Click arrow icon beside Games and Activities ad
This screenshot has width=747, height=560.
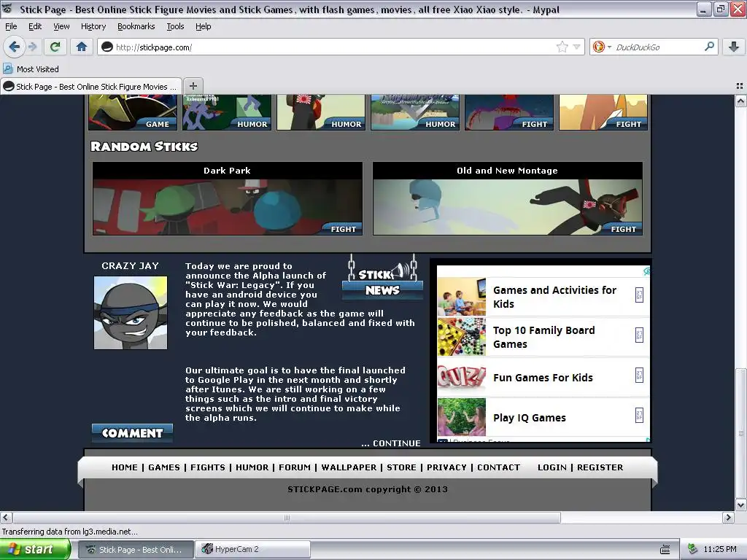click(x=639, y=295)
